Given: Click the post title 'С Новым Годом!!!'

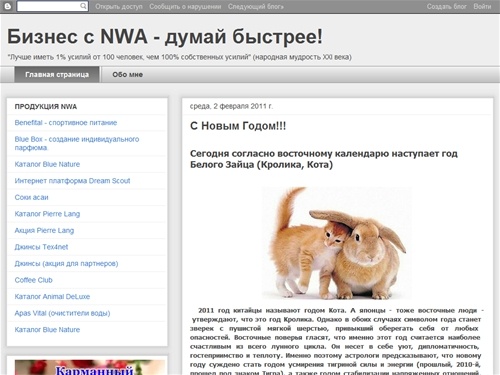Looking at the screenshot, I should click(x=238, y=126).
